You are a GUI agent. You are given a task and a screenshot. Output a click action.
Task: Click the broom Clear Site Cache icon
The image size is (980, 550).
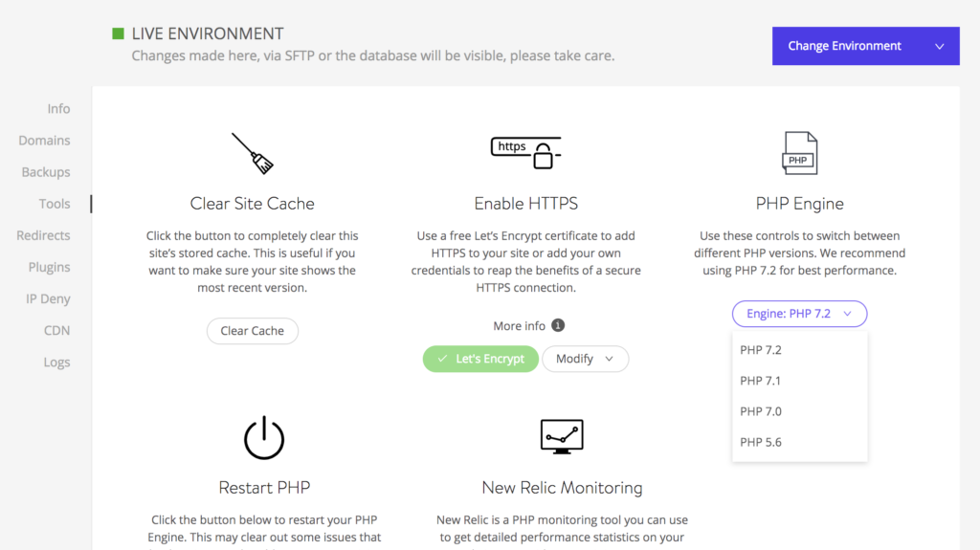tap(253, 153)
